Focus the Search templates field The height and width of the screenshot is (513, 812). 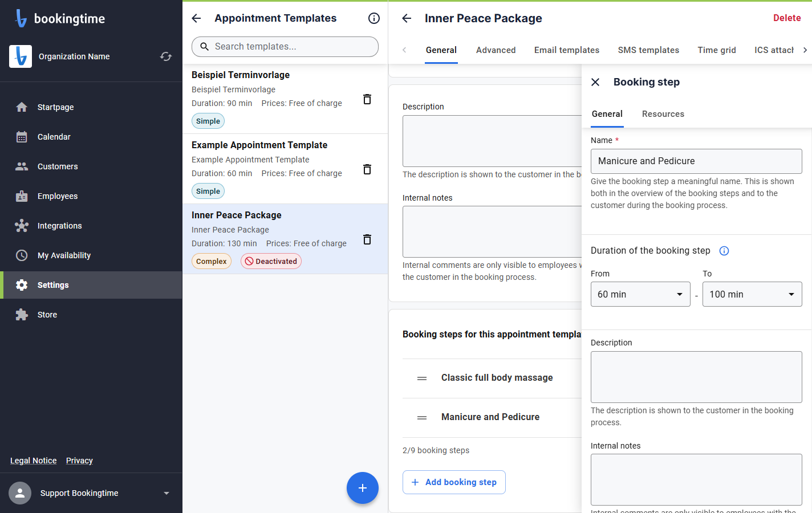pos(285,47)
